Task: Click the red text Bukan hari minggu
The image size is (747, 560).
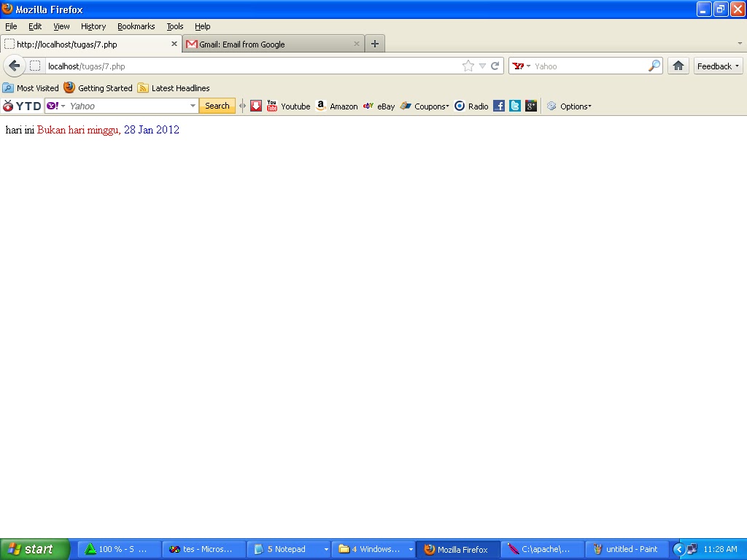Action: pos(79,130)
